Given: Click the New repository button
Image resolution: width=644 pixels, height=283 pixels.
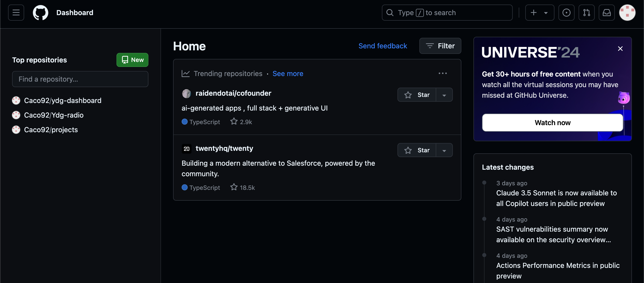Looking at the screenshot, I should (132, 60).
